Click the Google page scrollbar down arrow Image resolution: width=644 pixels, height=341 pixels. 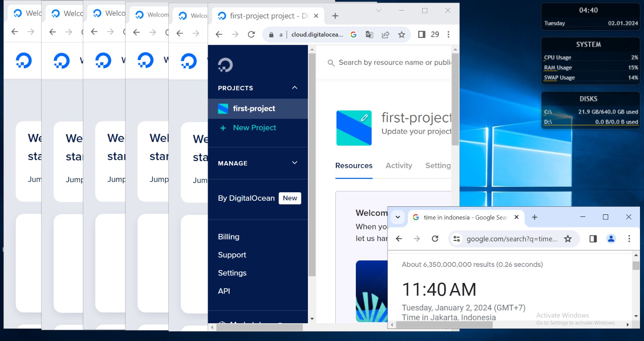(x=636, y=316)
